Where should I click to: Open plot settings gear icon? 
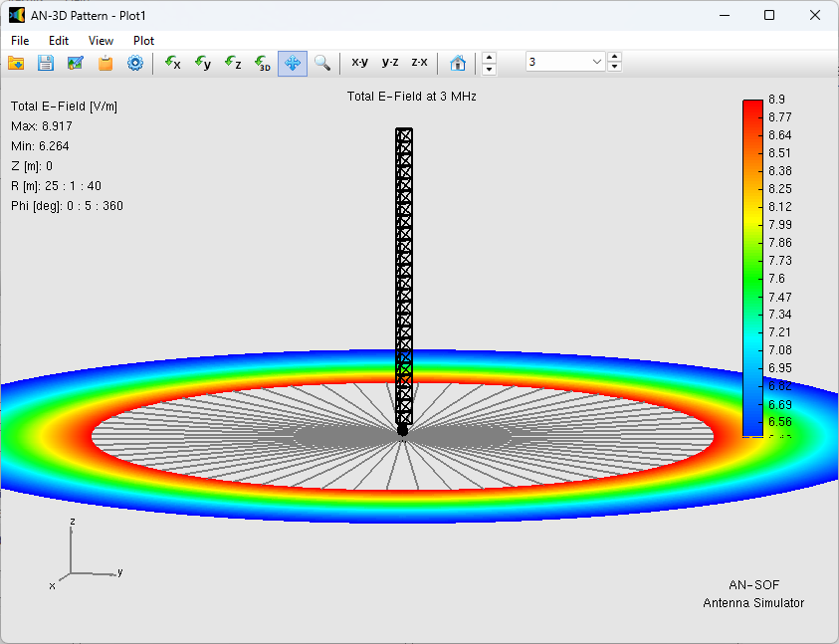[x=135, y=63]
